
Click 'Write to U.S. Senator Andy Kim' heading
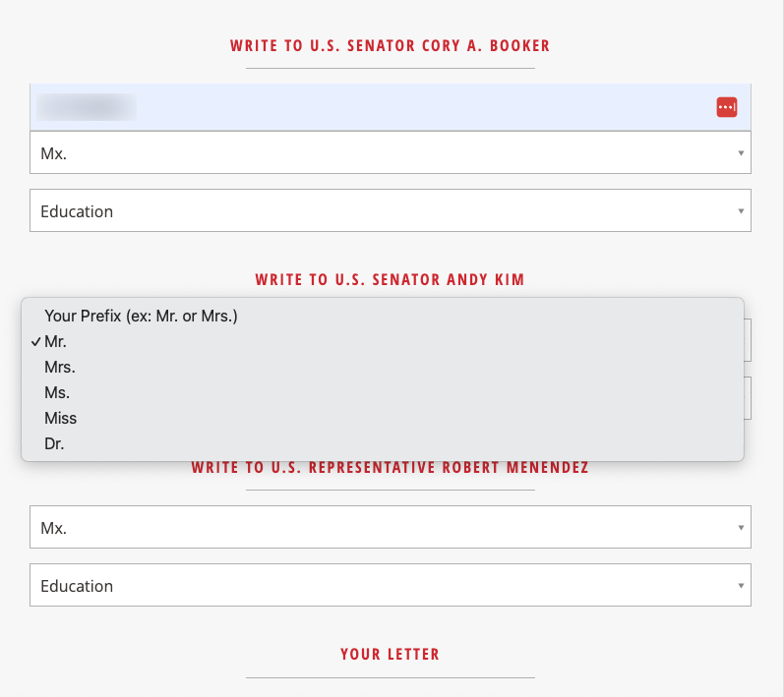click(x=390, y=279)
